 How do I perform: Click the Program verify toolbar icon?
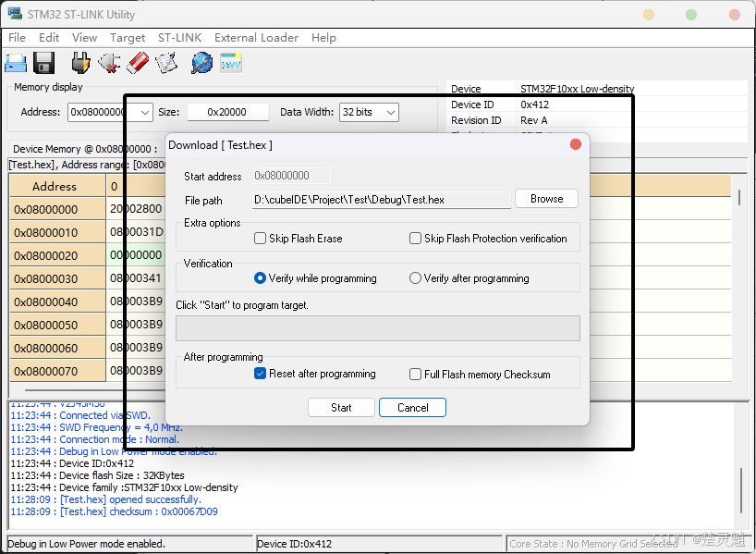click(x=166, y=63)
